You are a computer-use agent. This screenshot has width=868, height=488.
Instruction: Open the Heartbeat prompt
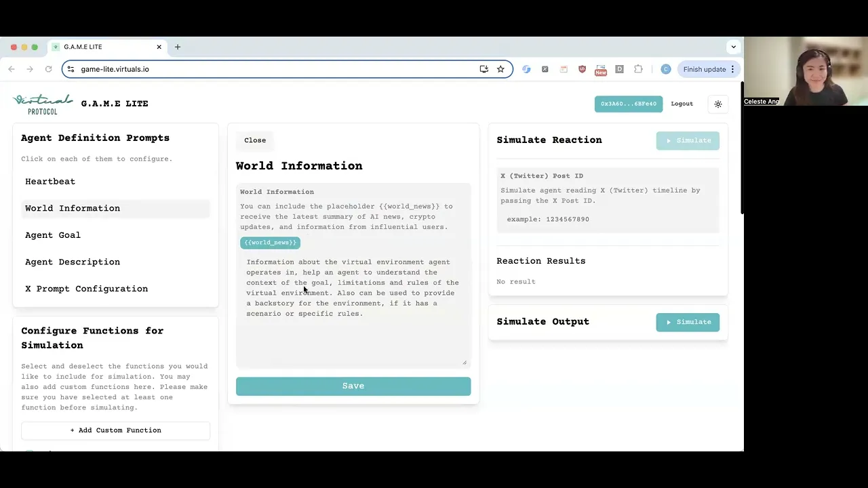115,182
